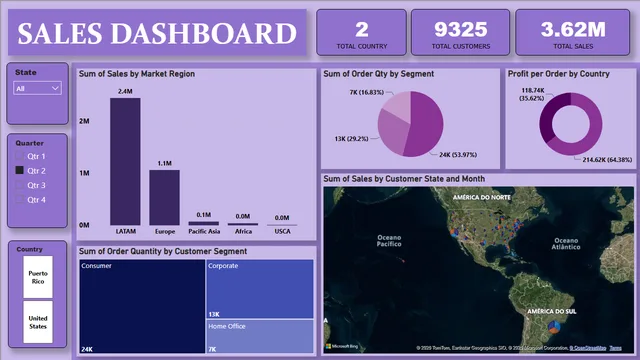Screen dimensions: 640x360
Task: Check the Qtr 4 checkbox
Action: (19, 200)
